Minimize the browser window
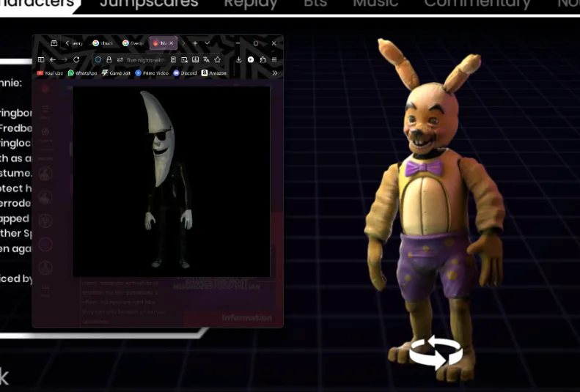The width and height of the screenshot is (580, 392). 238,43
